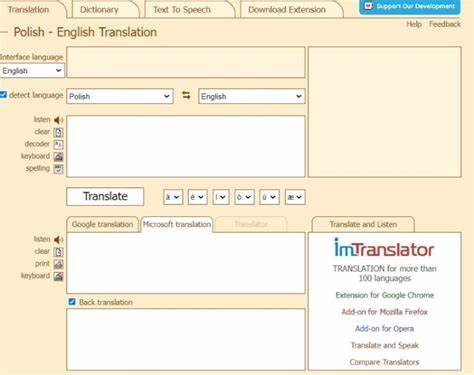The height and width of the screenshot is (375, 474).
Task: Open Extension for Google Chrome link
Action: point(385,295)
